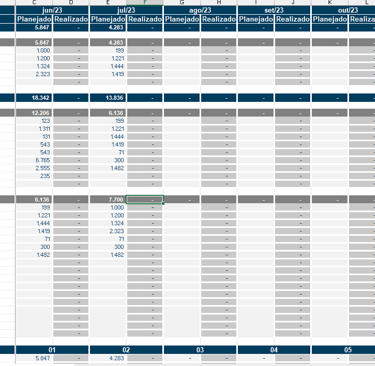Screen dimensions: 375x366
Task: Click the 1.482 value in the jun/23 column
Action: [x=34, y=255]
